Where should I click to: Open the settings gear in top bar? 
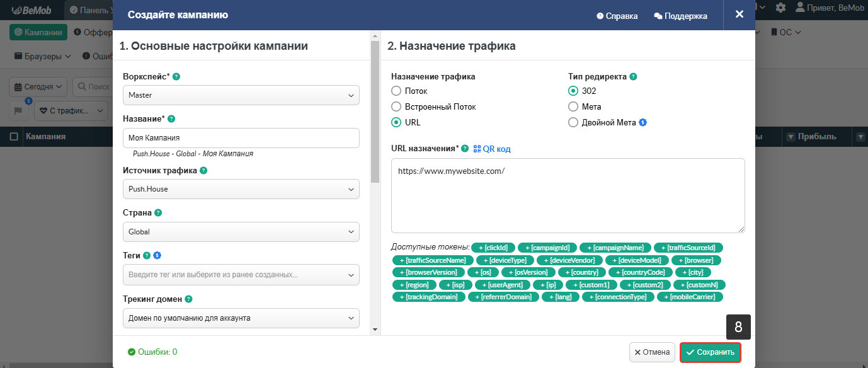pyautogui.click(x=780, y=8)
